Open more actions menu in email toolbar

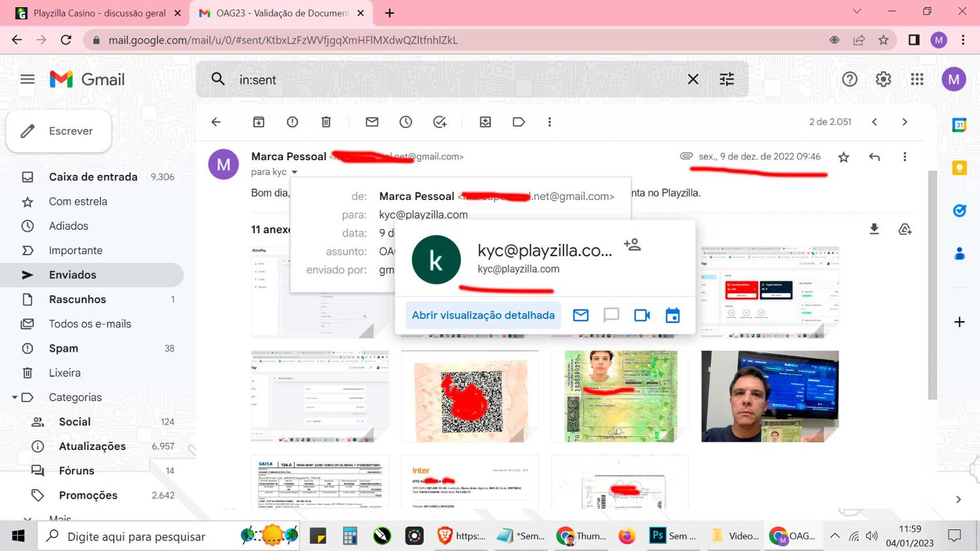pyautogui.click(x=549, y=122)
